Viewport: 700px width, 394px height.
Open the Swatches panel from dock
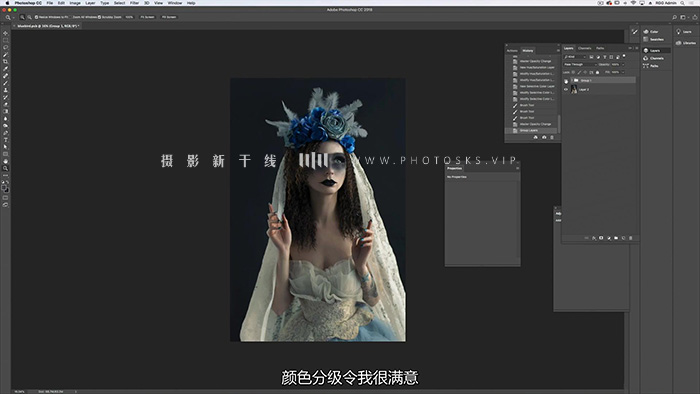654,39
